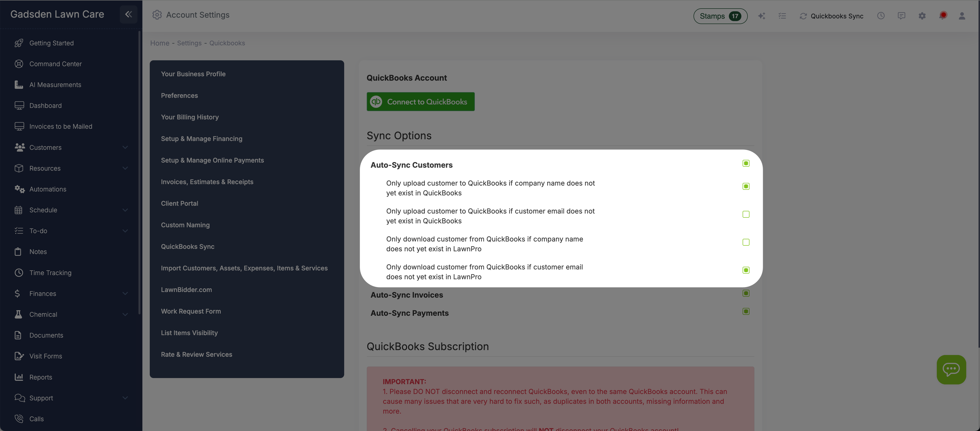Enable upload customer if email not in QuickBooks
The height and width of the screenshot is (431, 980).
point(746,214)
